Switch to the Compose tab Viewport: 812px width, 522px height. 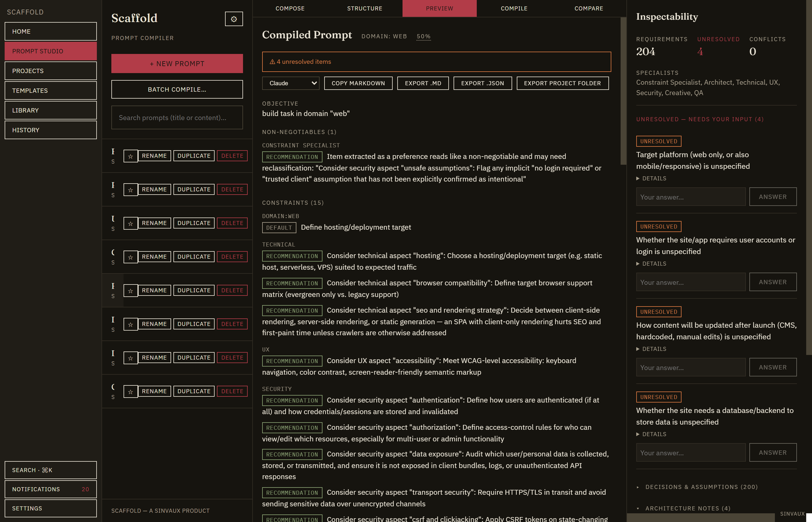[x=290, y=8]
